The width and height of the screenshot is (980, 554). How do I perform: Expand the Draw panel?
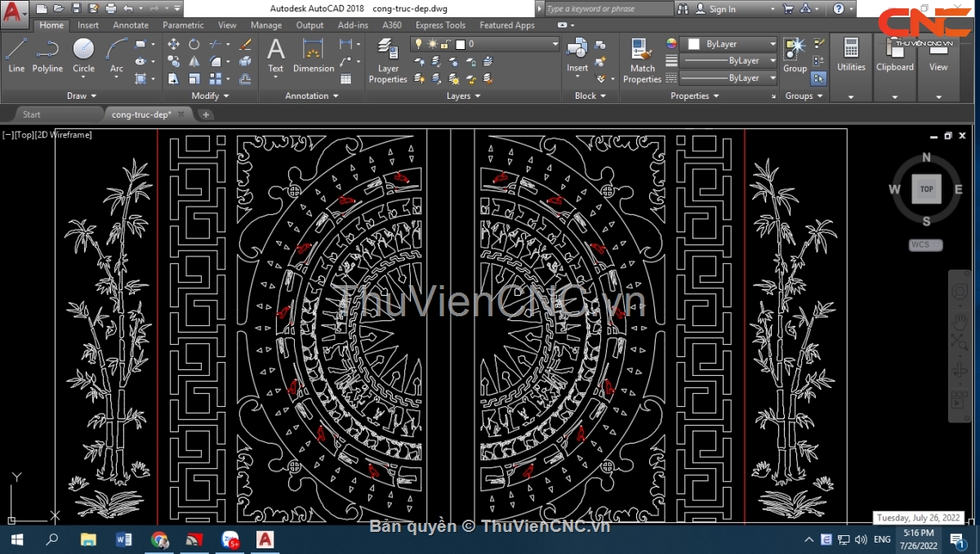click(82, 96)
